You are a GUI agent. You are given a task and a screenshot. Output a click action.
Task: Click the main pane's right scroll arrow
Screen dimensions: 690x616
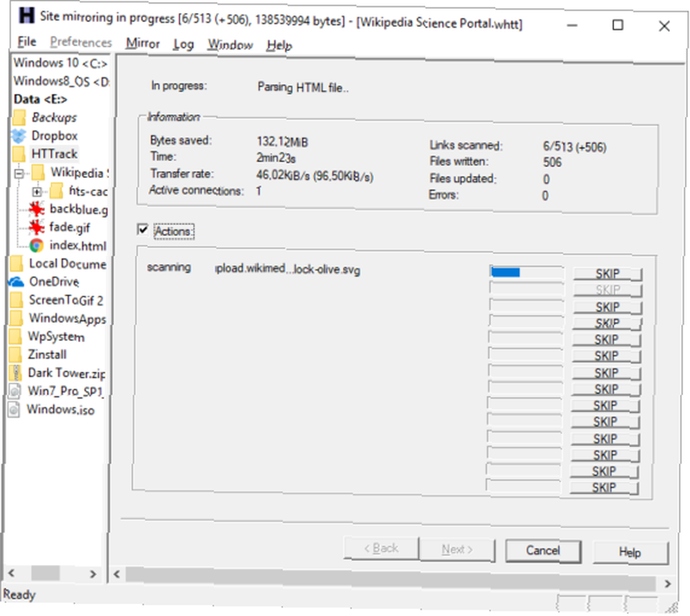[667, 584]
